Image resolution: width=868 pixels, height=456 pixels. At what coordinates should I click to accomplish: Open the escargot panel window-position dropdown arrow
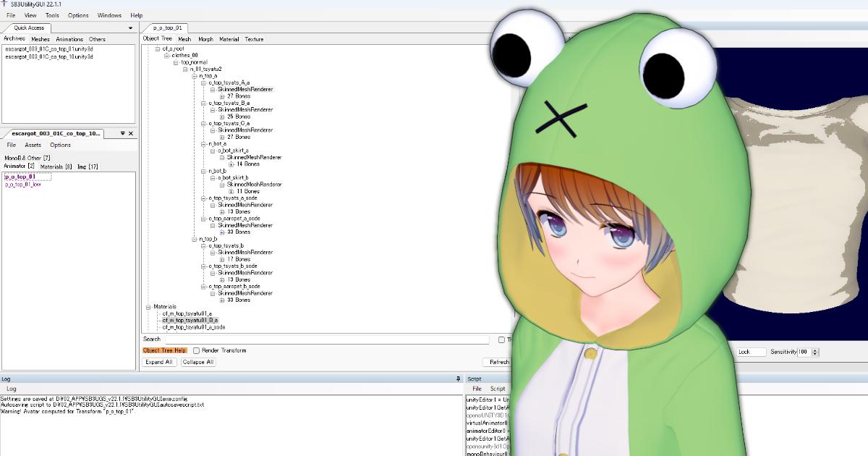(x=122, y=133)
